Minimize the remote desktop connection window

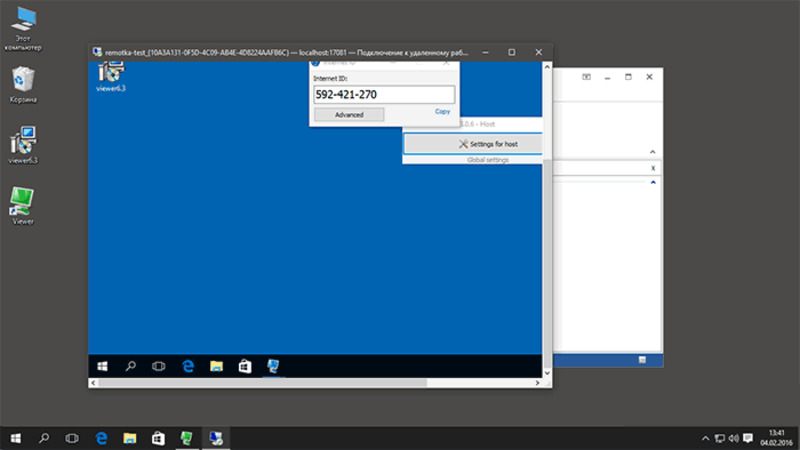486,52
